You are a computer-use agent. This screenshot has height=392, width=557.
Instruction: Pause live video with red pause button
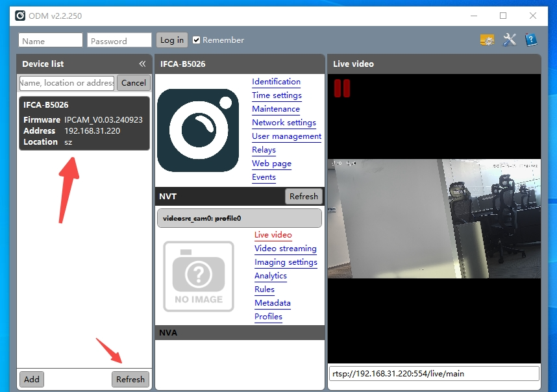click(341, 88)
